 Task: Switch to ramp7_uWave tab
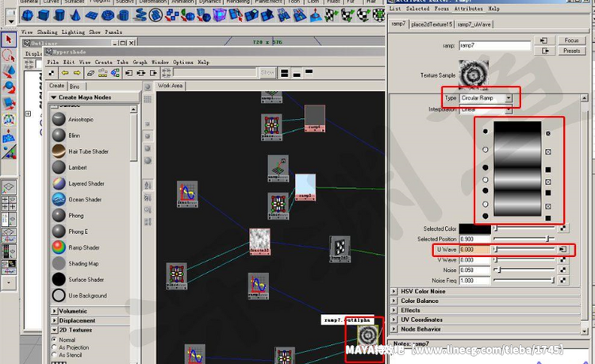[474, 25]
